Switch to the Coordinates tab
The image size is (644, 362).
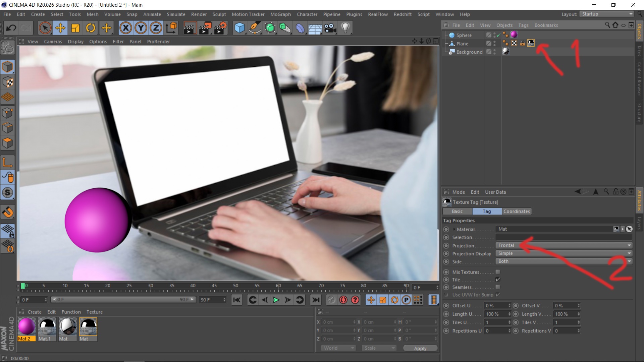click(x=516, y=211)
